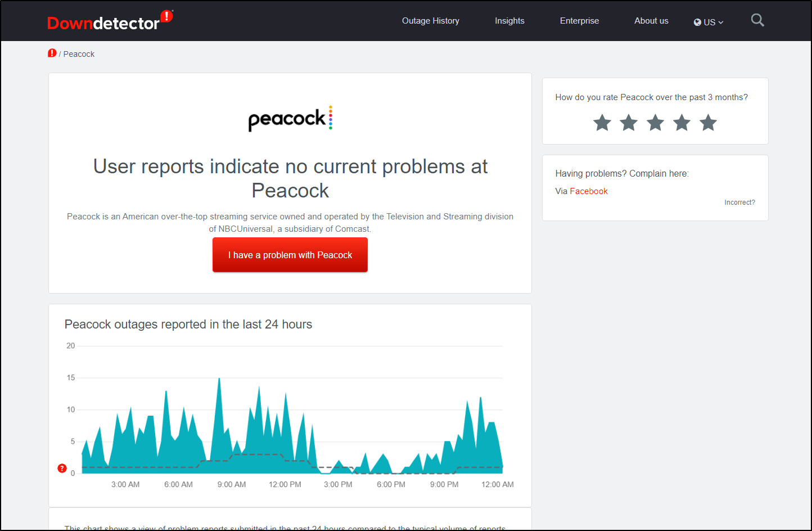The width and height of the screenshot is (812, 531).
Task: Go to the Enterprise page
Action: click(579, 21)
